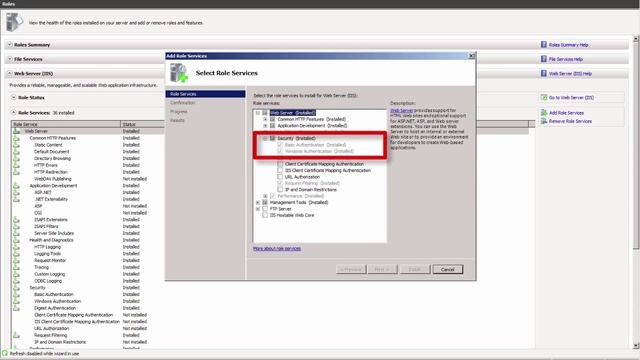This screenshot has width=640, height=360.
Task: Click the icon beside Request Monitor row
Action: point(16,260)
